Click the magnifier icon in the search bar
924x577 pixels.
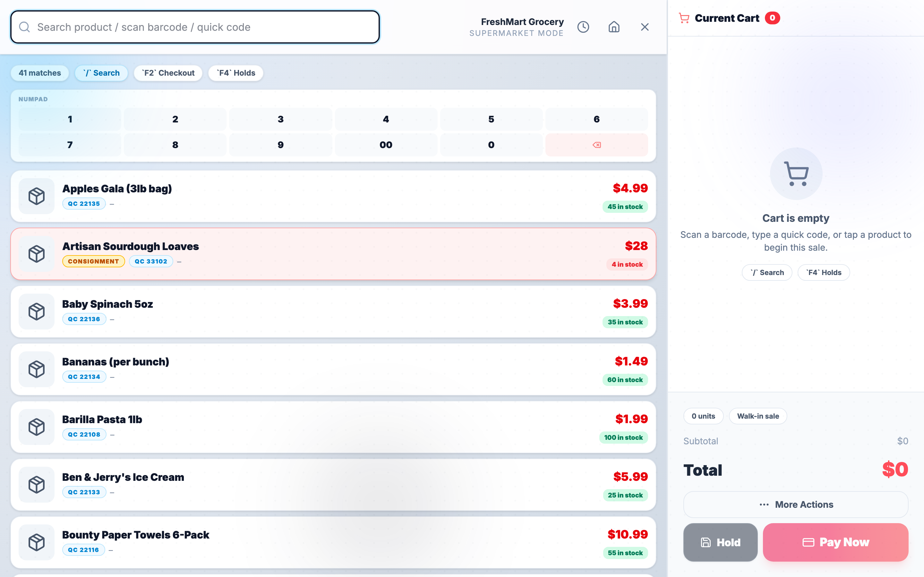point(24,27)
